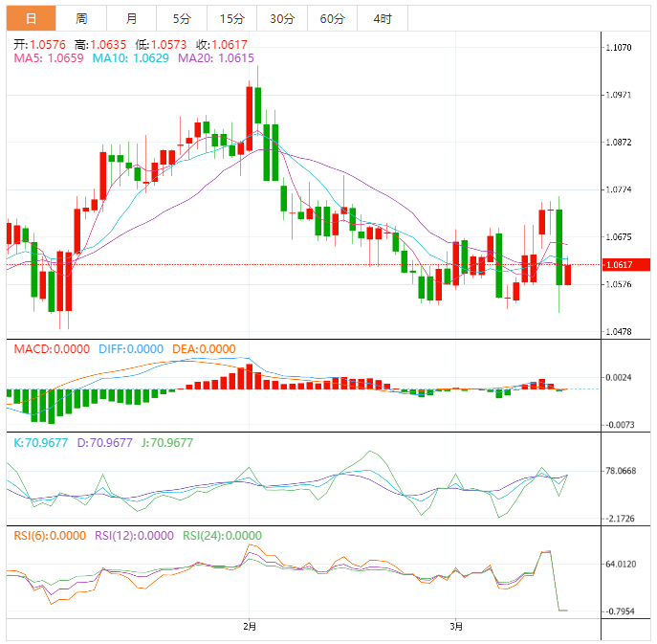Show the 60分 chart tab
This screenshot has height=644, width=657.
[333, 18]
